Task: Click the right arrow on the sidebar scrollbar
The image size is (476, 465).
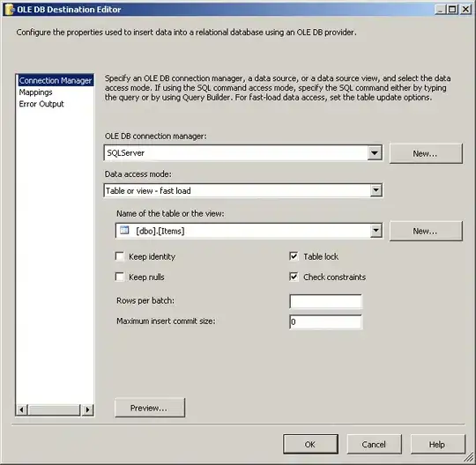Action: point(88,410)
